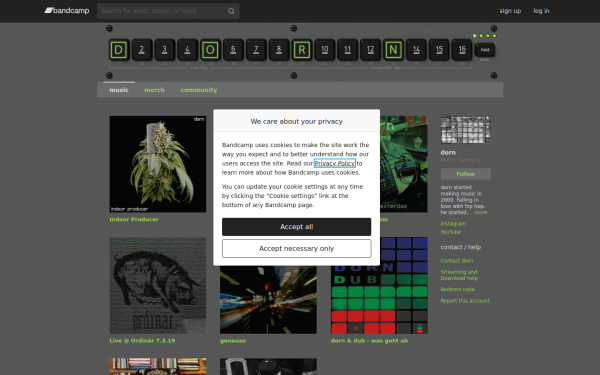
Task: Click sequencer key 3 in banner
Action: [x=165, y=50]
